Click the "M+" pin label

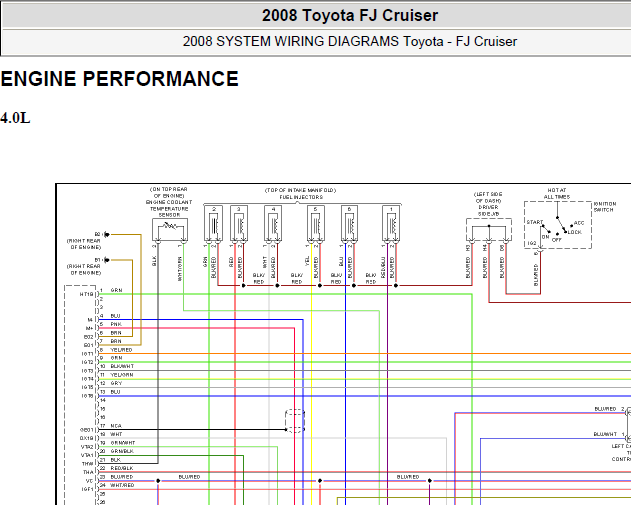(x=89, y=328)
